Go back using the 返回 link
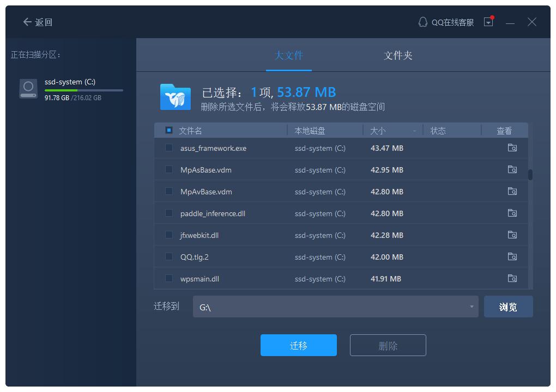Image resolution: width=556 pixels, height=392 pixels. point(38,22)
